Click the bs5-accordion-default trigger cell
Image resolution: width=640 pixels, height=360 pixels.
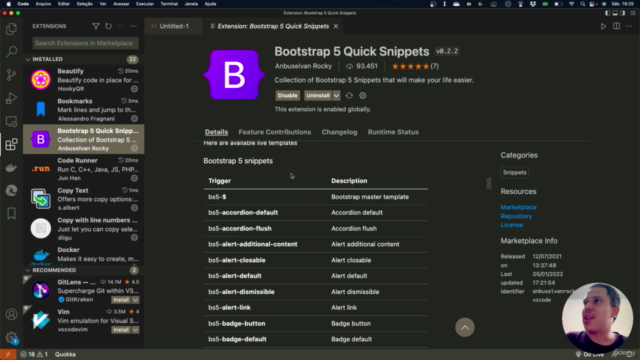pyautogui.click(x=243, y=213)
